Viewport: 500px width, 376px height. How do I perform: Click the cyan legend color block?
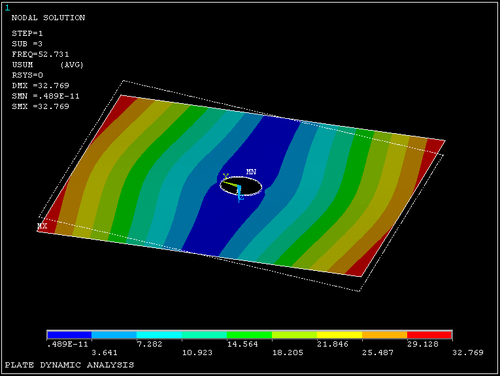(159, 335)
